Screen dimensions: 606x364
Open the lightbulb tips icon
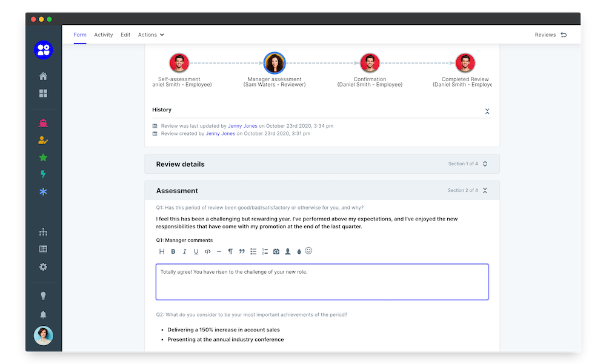pyautogui.click(x=43, y=296)
